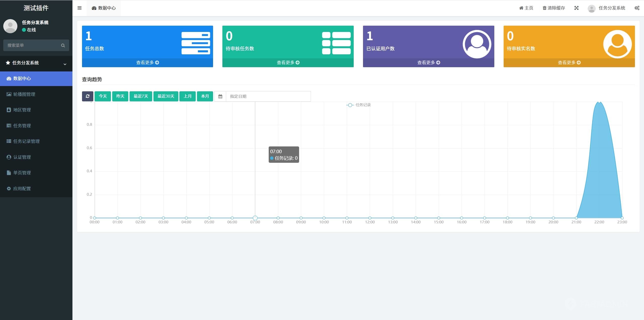The width and height of the screenshot is (644, 320).
Task: Click home icon 主页 in header
Action: (521, 8)
